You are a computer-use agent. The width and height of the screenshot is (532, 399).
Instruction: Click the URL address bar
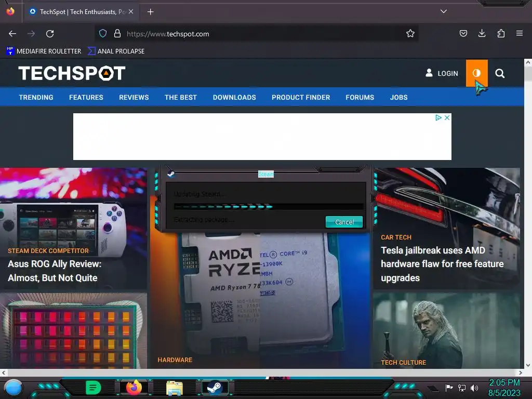[256, 34]
